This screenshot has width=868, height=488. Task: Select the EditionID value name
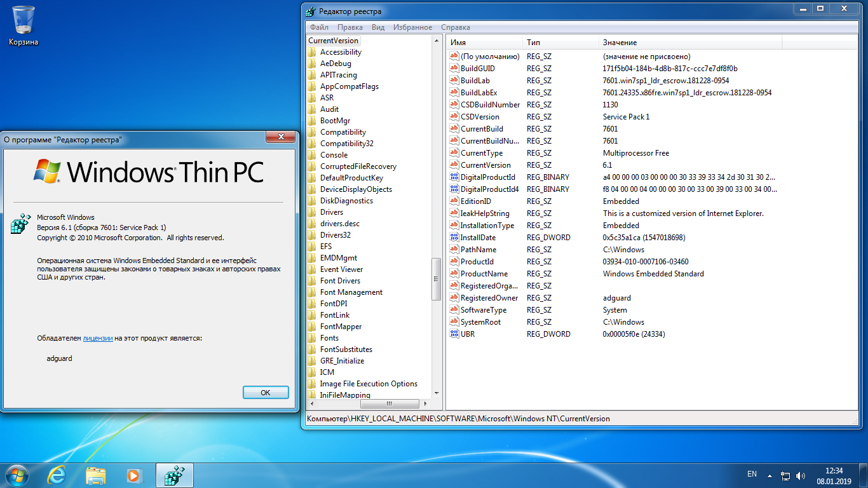pyautogui.click(x=476, y=201)
